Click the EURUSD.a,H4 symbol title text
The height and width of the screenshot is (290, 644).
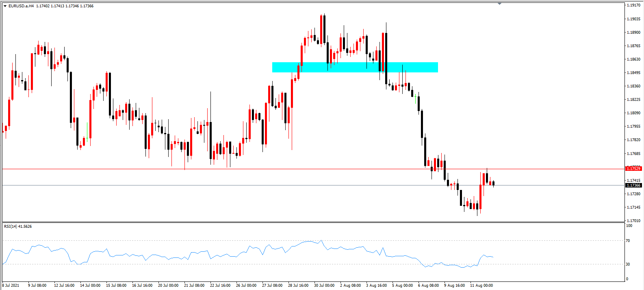(x=21, y=6)
